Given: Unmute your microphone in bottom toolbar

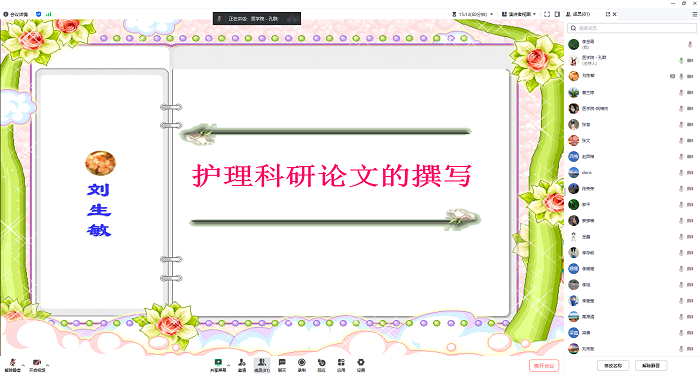Looking at the screenshot, I should pyautogui.click(x=12, y=365).
